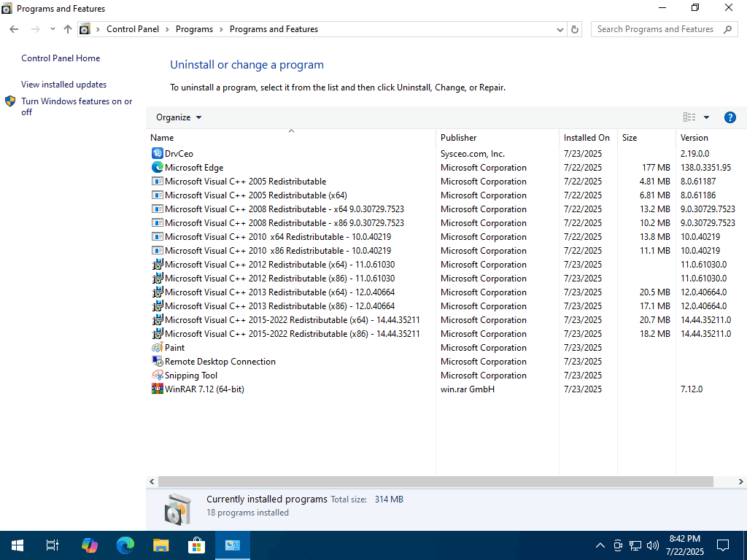Screen dimensions: 747x560
Task: Click the search magnifier icon
Action: pyautogui.click(x=727, y=29)
